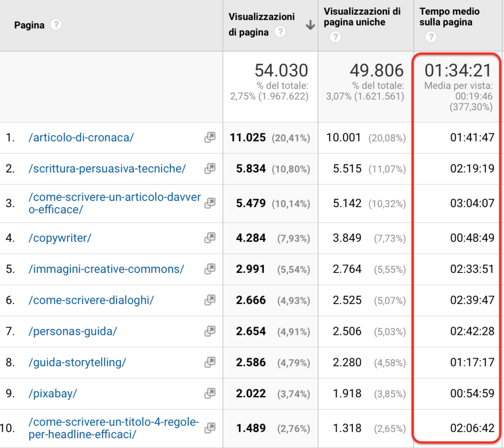Click external link icon for /scrittura-persuasiva-tecniche/

click(210, 169)
